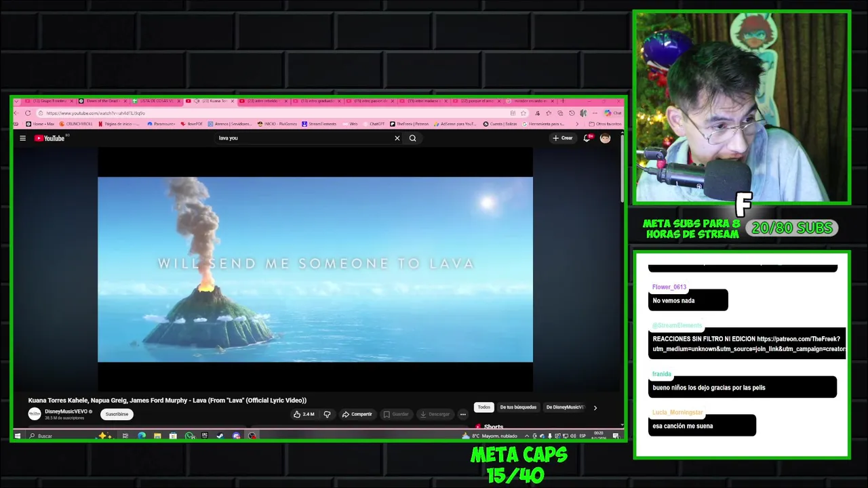Click the YouTube logo to go home
The image size is (868, 488).
[x=50, y=138]
